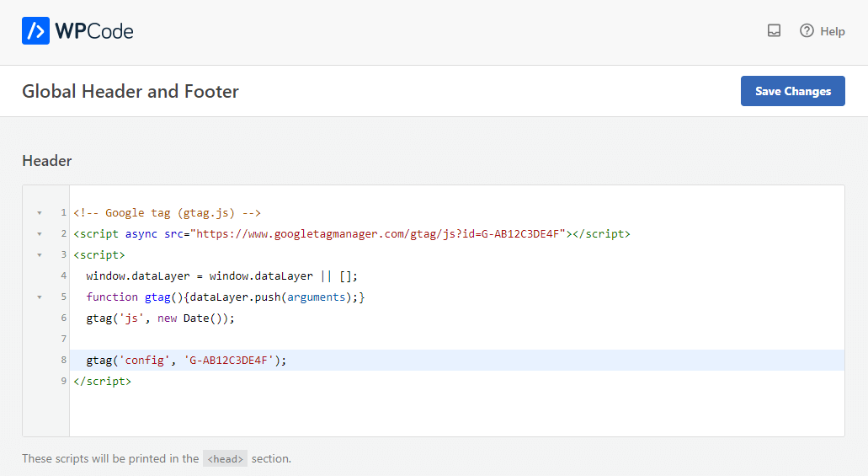Place cursor on empty line 7

point(337,340)
